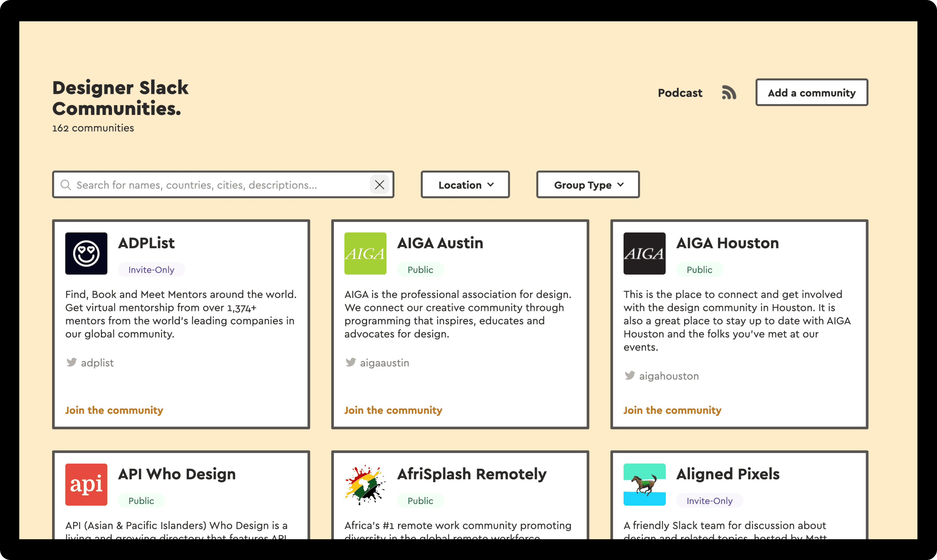Click the Add a community button
Image resolution: width=937 pixels, height=560 pixels.
tap(812, 92)
